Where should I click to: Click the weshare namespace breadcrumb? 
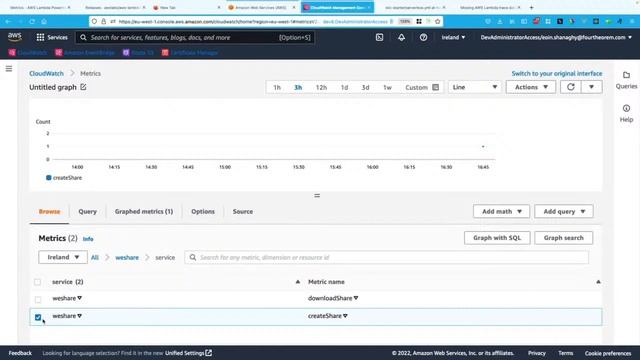click(127, 258)
